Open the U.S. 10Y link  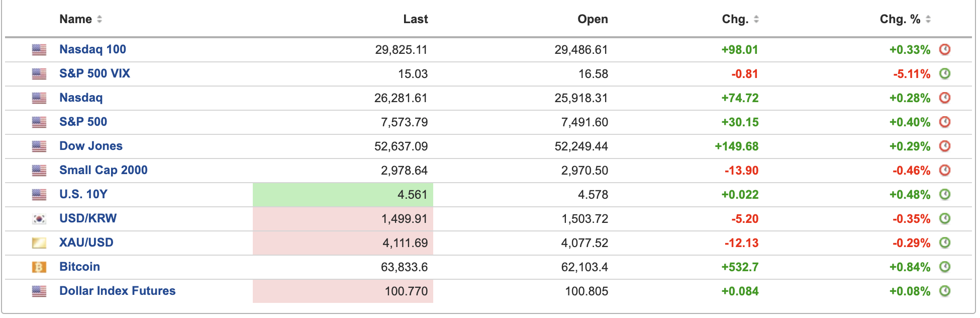point(83,194)
